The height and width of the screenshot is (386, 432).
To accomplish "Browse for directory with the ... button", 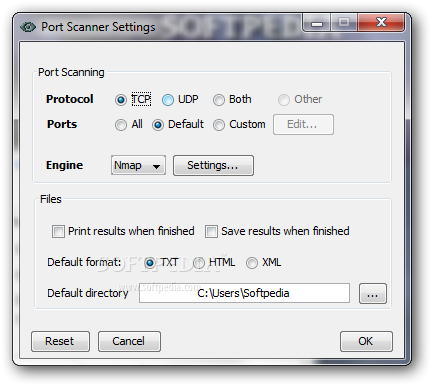I will click(x=373, y=294).
